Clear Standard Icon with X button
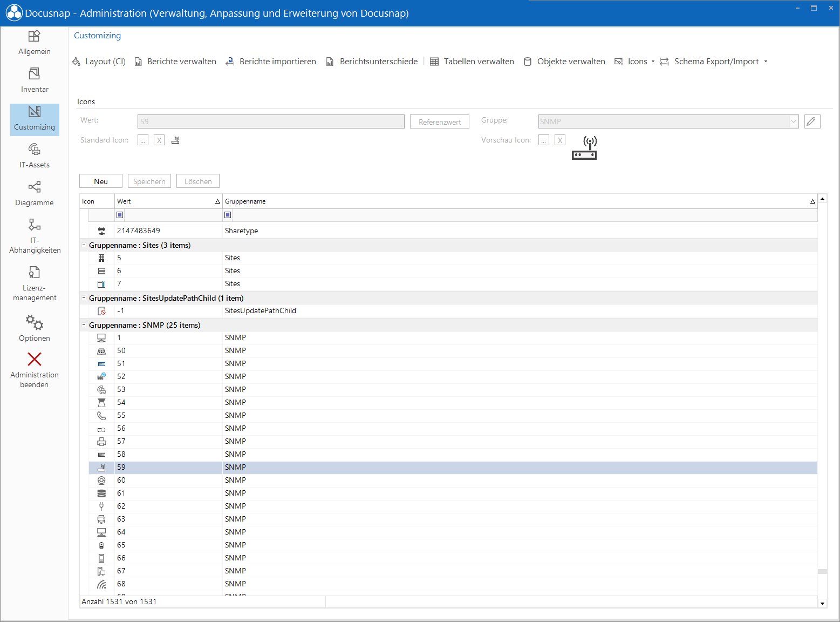The height and width of the screenshot is (622, 840). pos(159,140)
